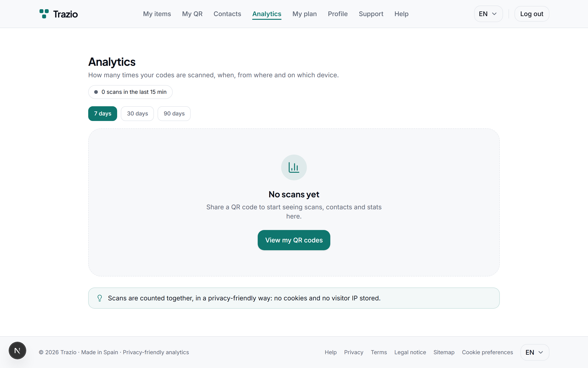Select the 30 days range
This screenshot has height=368, width=588.
click(x=137, y=113)
